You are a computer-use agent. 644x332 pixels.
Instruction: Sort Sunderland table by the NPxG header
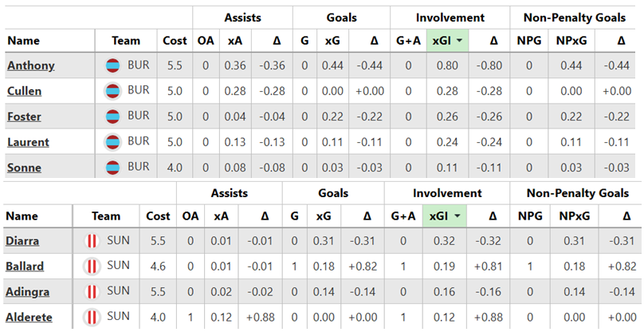[x=571, y=216]
